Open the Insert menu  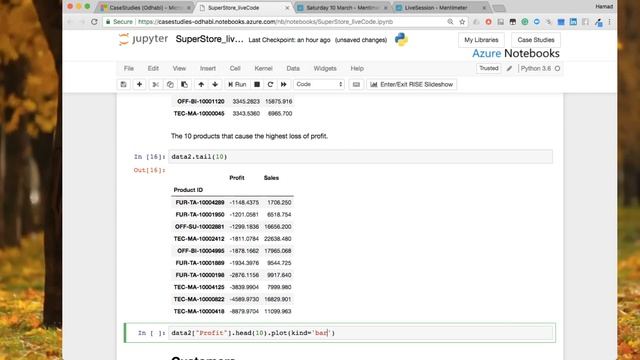[x=208, y=69]
